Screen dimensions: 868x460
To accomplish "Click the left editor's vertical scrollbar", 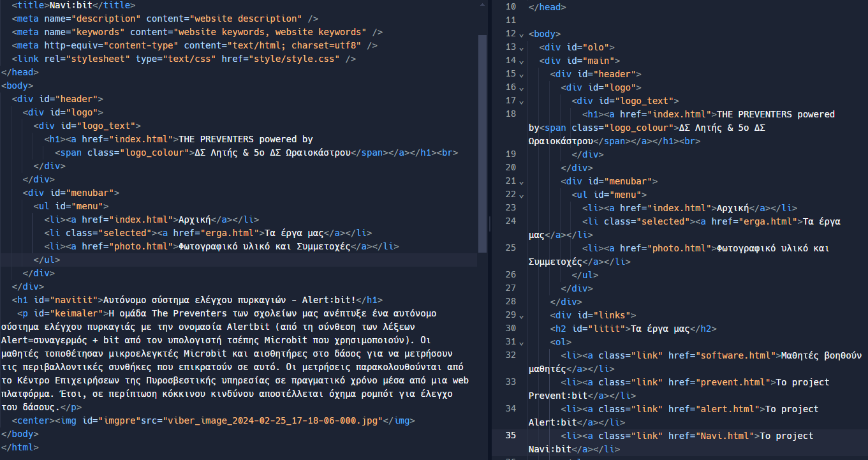I will (482, 144).
